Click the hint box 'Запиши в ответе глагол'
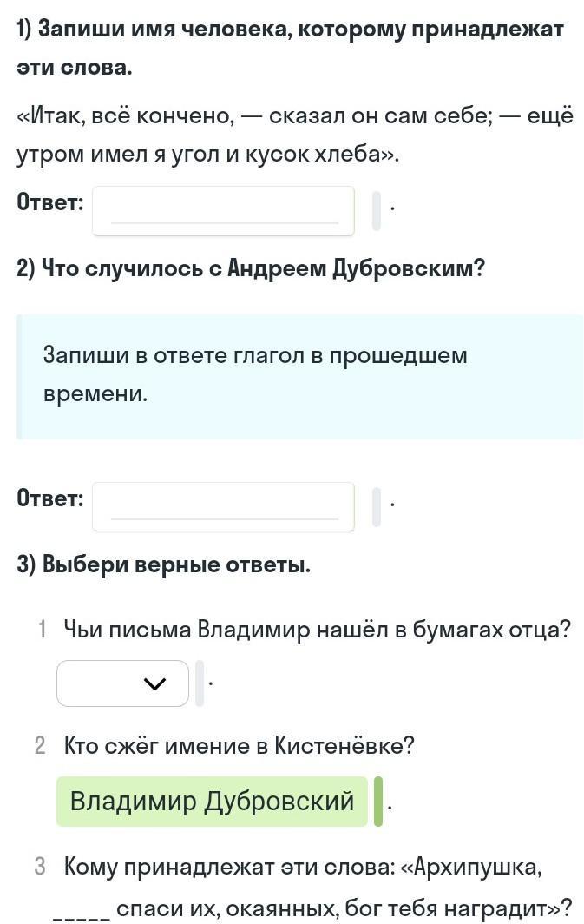Screen dimensions: 584x924 click(299, 375)
